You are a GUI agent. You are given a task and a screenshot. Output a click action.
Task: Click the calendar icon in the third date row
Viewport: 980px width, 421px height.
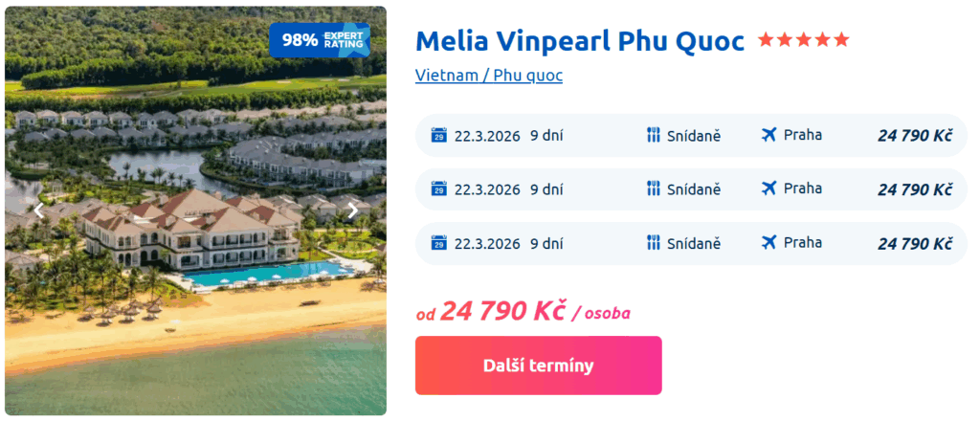pos(439,242)
